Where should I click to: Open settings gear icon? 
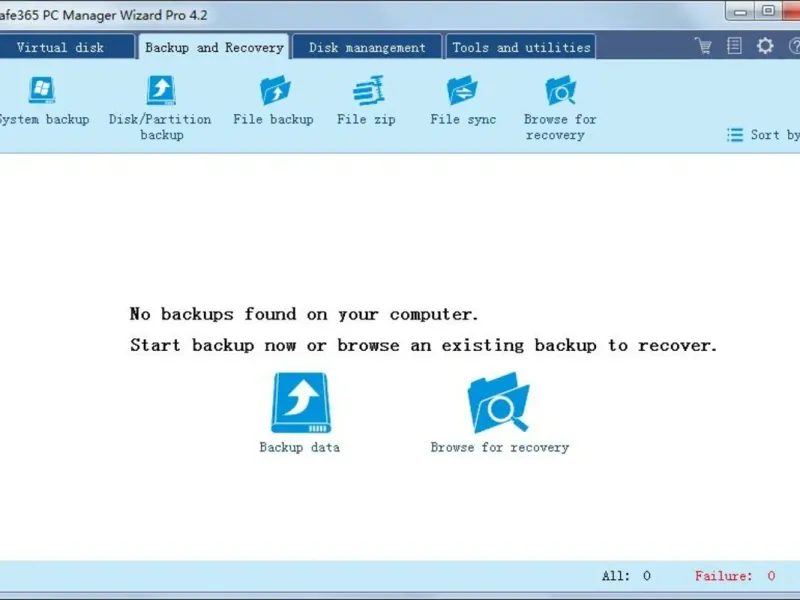coord(765,46)
